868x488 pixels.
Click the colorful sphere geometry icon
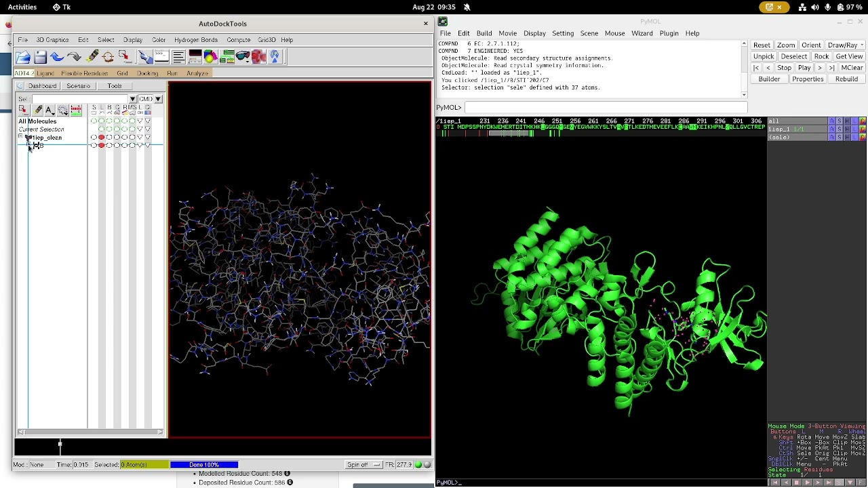coord(210,57)
